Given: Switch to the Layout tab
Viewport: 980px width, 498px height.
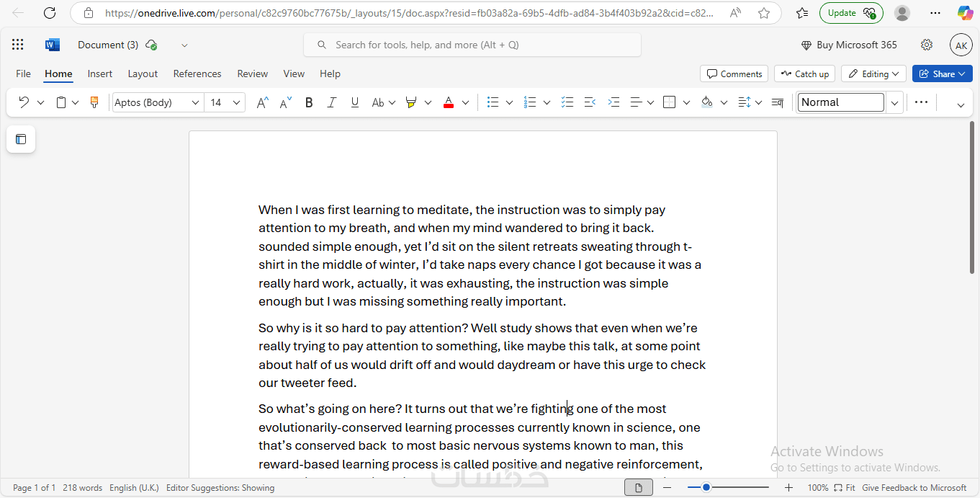Looking at the screenshot, I should coord(143,74).
